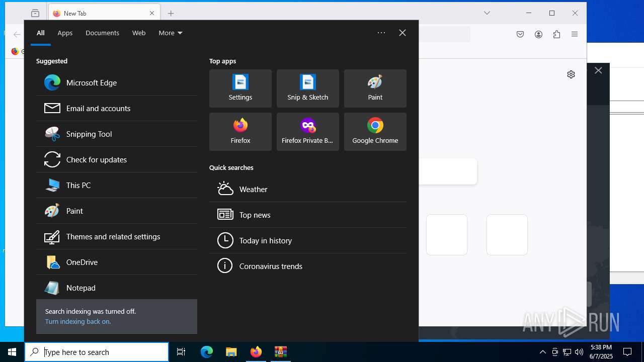Open Paint tile in Top apps
This screenshot has width=644, height=362.
click(375, 88)
